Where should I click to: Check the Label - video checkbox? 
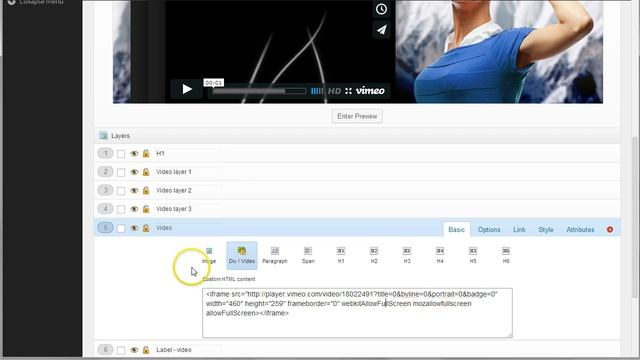[121, 350]
